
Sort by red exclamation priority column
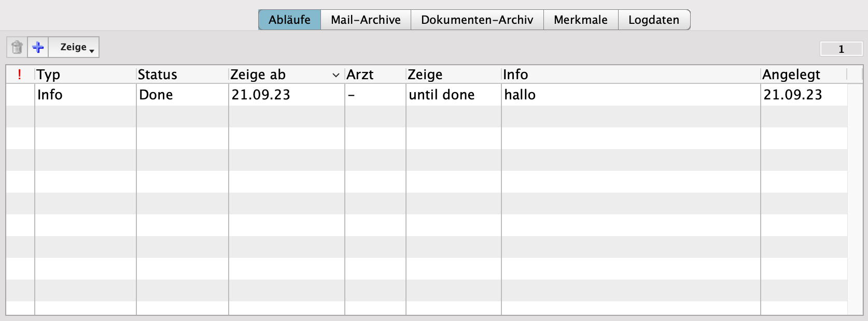[x=20, y=75]
